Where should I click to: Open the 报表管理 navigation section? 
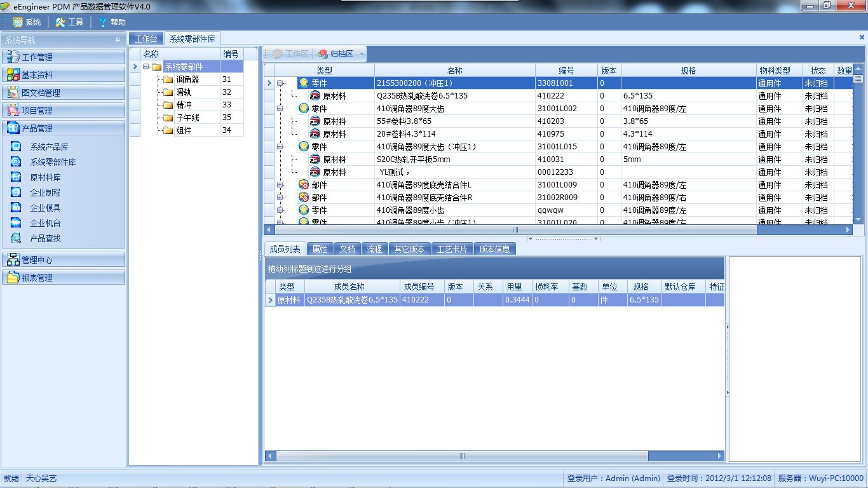coord(64,277)
